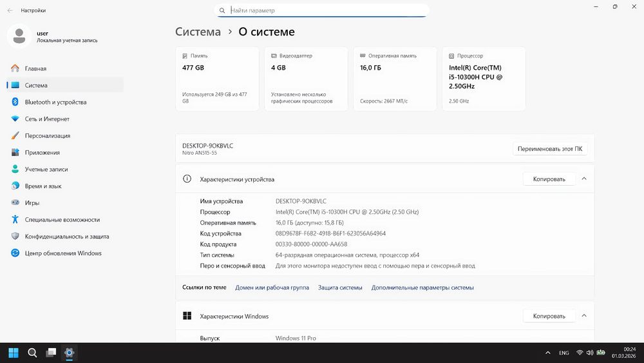Open Bluetooth и устройства section
This screenshot has height=363, width=644.
(65, 102)
